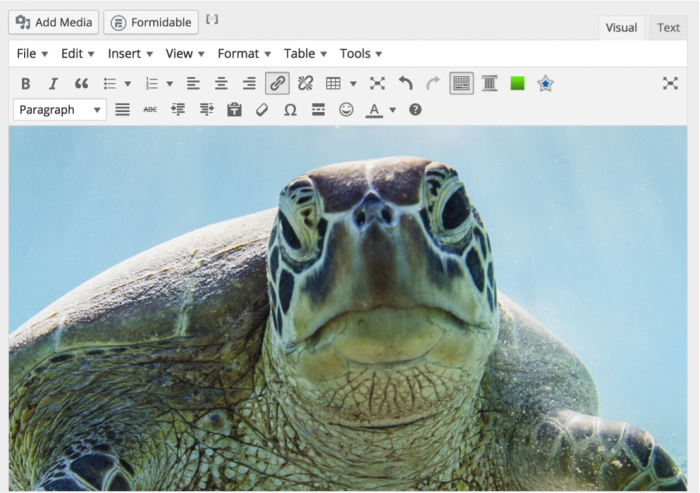Click the green square button

[x=517, y=84]
